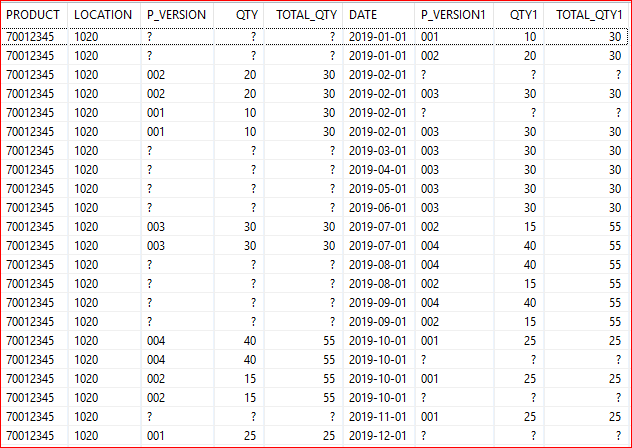This screenshot has width=632, height=448.
Task: Select the date cell 2019-11-01
Action: coord(378,417)
